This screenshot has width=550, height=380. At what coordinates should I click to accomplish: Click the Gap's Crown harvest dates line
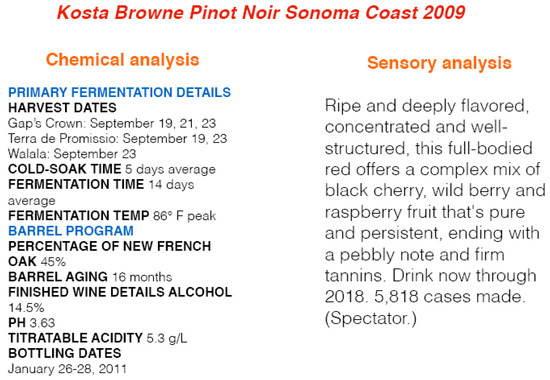(x=112, y=123)
